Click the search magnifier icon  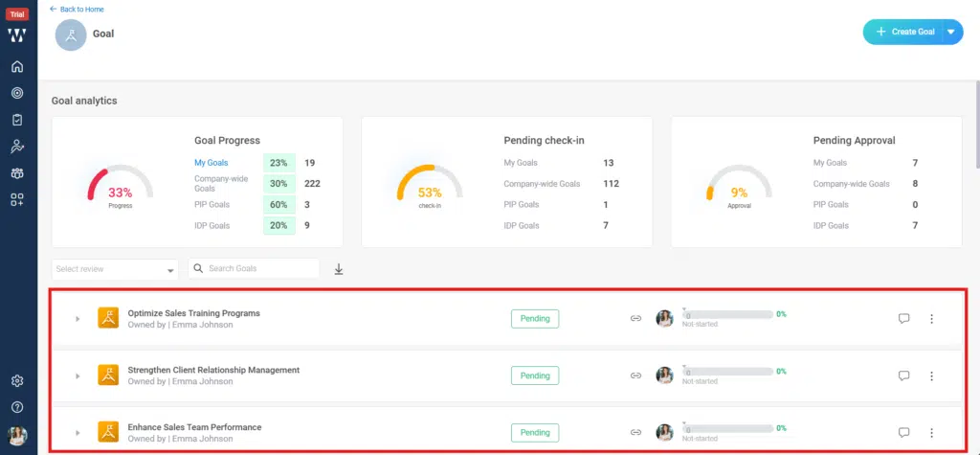click(x=198, y=268)
